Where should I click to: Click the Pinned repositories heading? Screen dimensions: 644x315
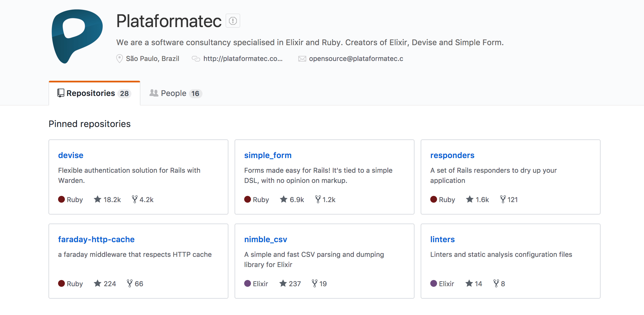pos(90,124)
